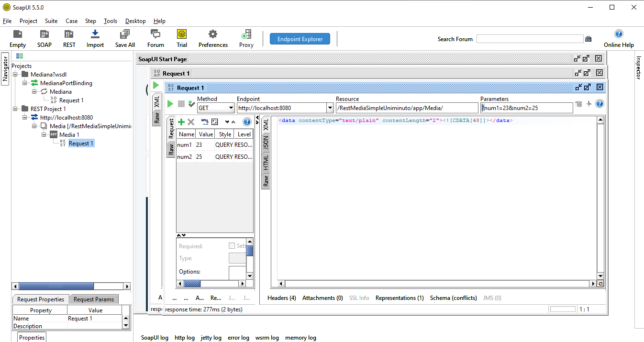This screenshot has width=644, height=342.
Task: Open parameters panel help icon
Action: pyautogui.click(x=247, y=122)
